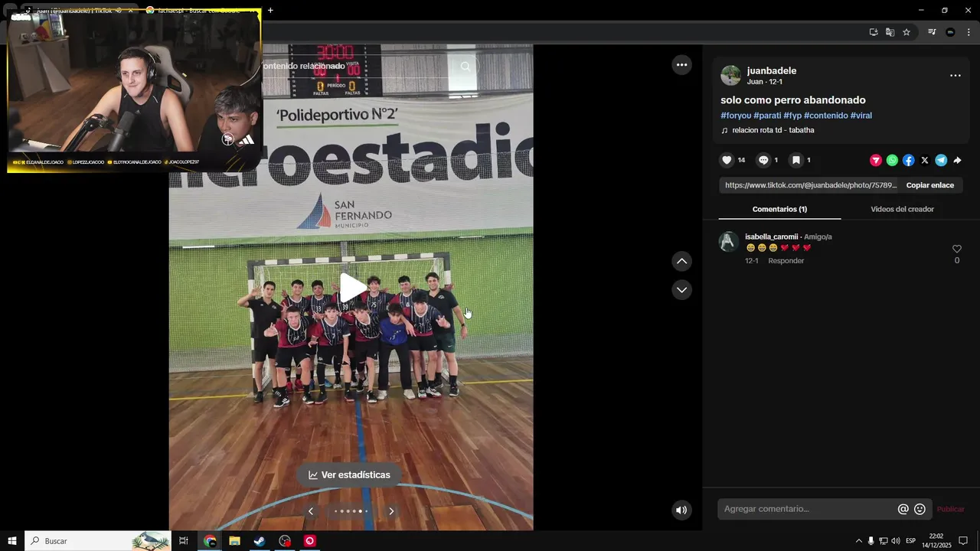Share the post via Telegram
This screenshot has height=551, width=980.
[941, 160]
